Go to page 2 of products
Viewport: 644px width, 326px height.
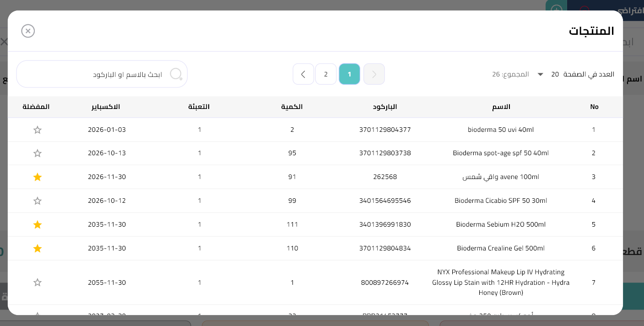click(x=326, y=74)
